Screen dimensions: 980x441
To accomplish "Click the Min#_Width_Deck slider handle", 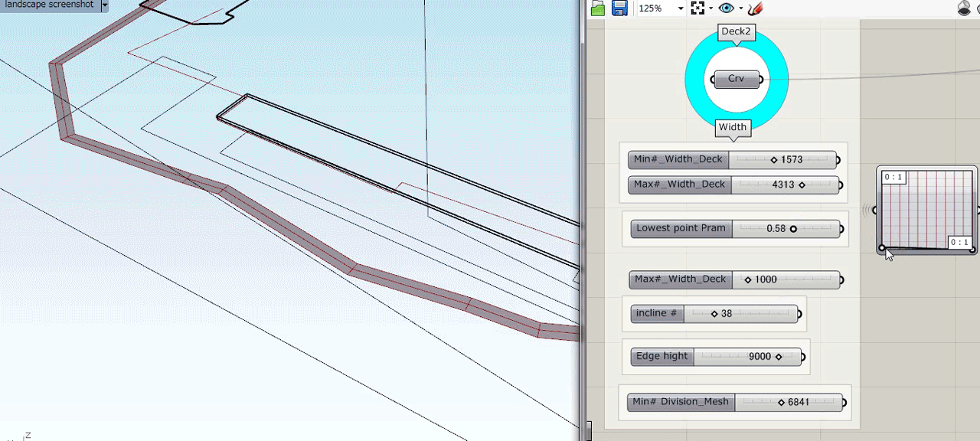I will click(774, 160).
